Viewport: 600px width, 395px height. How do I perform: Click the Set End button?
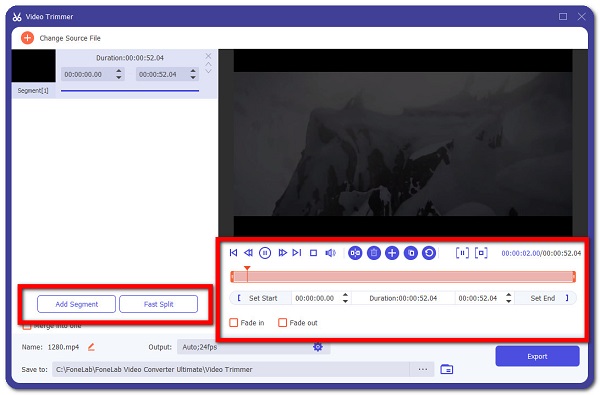pos(546,298)
